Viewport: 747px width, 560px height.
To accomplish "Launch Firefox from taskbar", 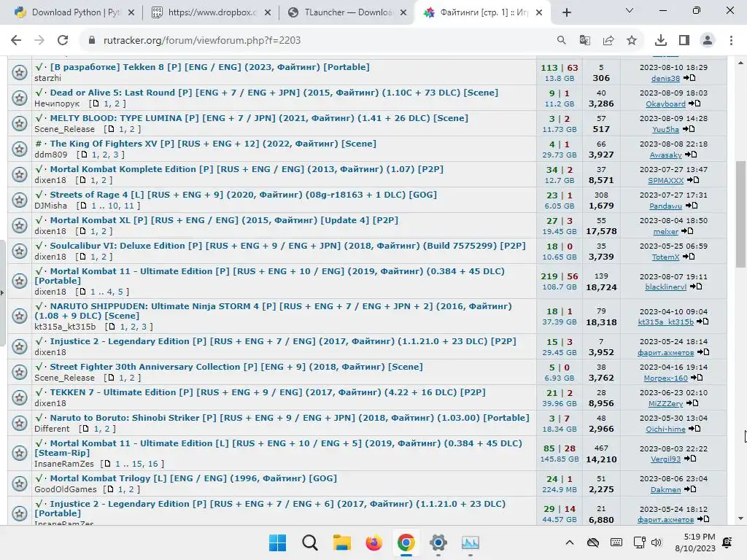I will point(374,542).
